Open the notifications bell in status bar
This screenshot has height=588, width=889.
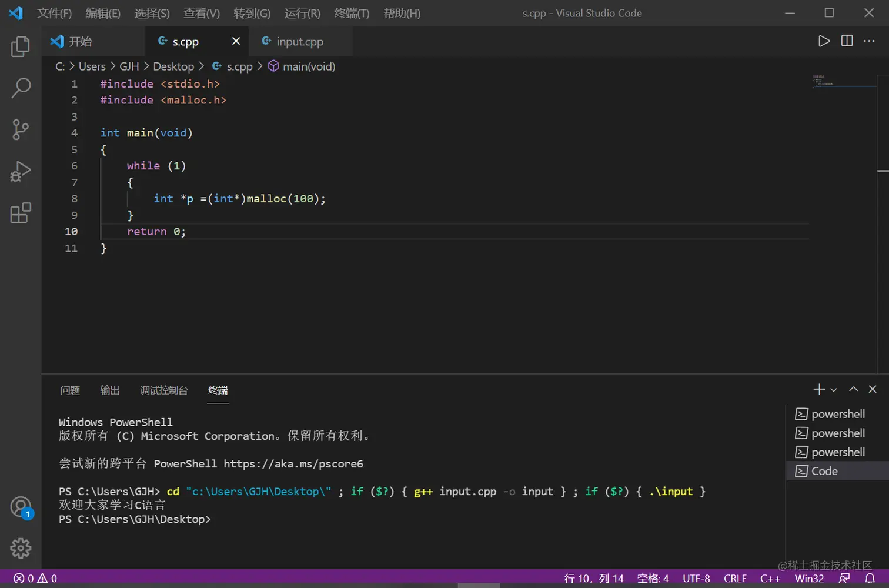tap(870, 579)
